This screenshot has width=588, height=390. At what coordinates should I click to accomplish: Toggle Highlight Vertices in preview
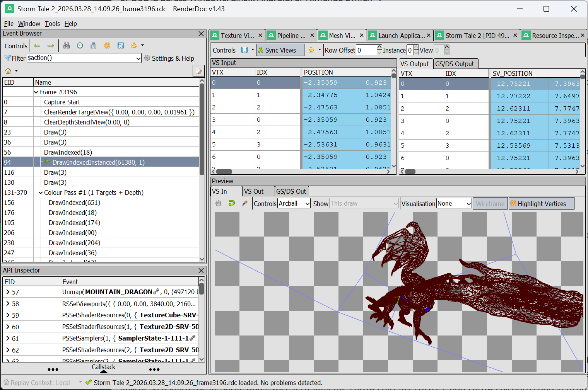tap(541, 204)
